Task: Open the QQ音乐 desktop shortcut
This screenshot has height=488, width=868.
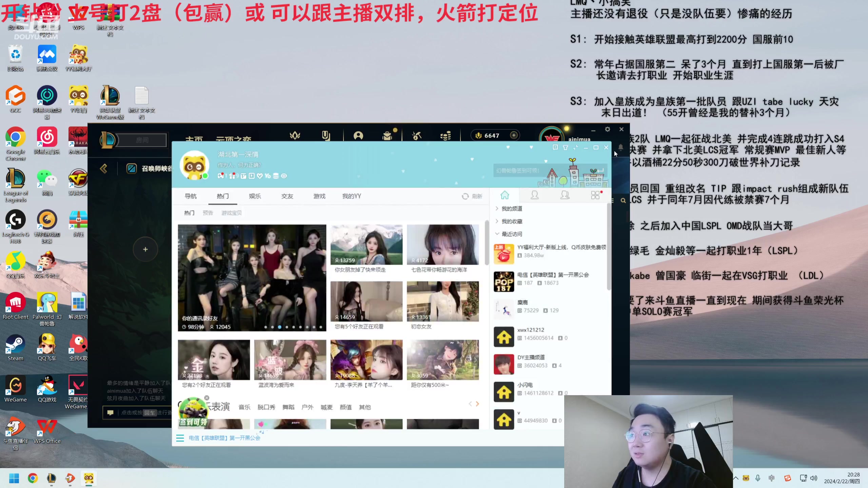Action: [15, 265]
